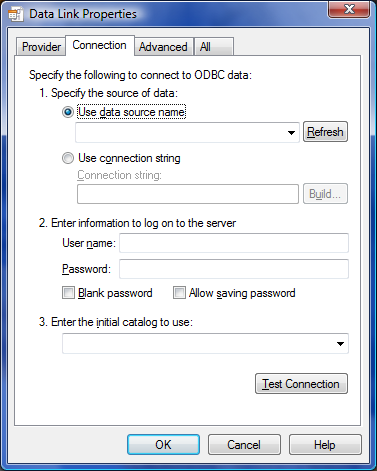Click the Password text field
Image resolution: width=377 pixels, height=471 pixels.
[x=234, y=269]
